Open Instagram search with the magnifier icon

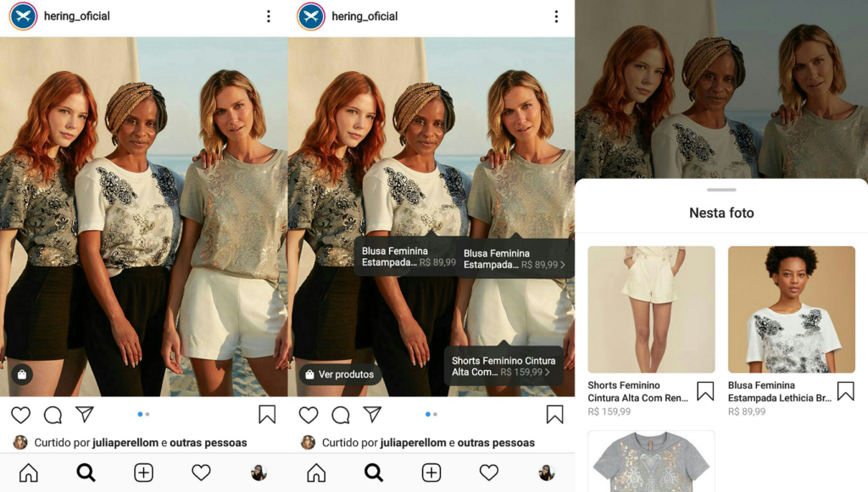86,472
